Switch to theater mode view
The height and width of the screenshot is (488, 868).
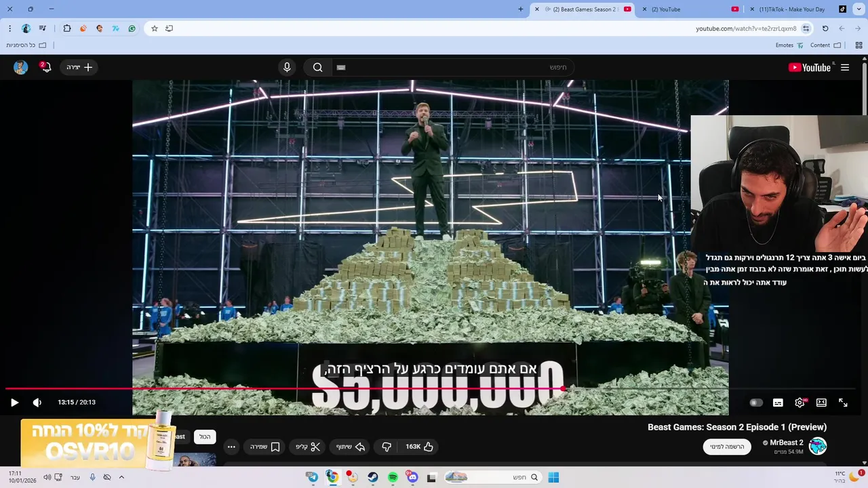[x=821, y=403]
